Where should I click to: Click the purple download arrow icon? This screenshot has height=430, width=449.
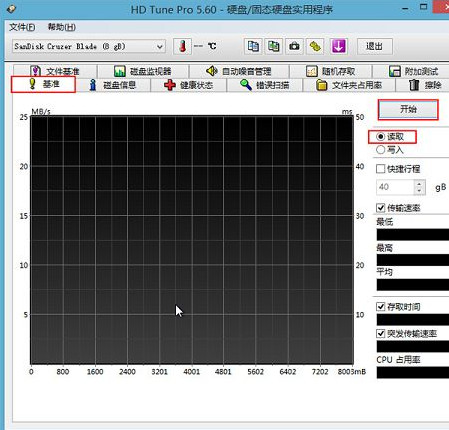pyautogui.click(x=339, y=46)
